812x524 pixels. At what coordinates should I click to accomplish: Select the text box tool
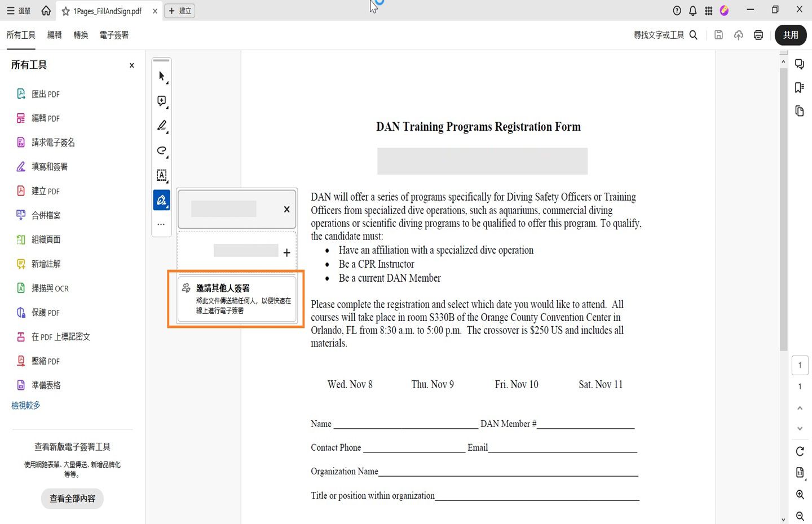162,175
